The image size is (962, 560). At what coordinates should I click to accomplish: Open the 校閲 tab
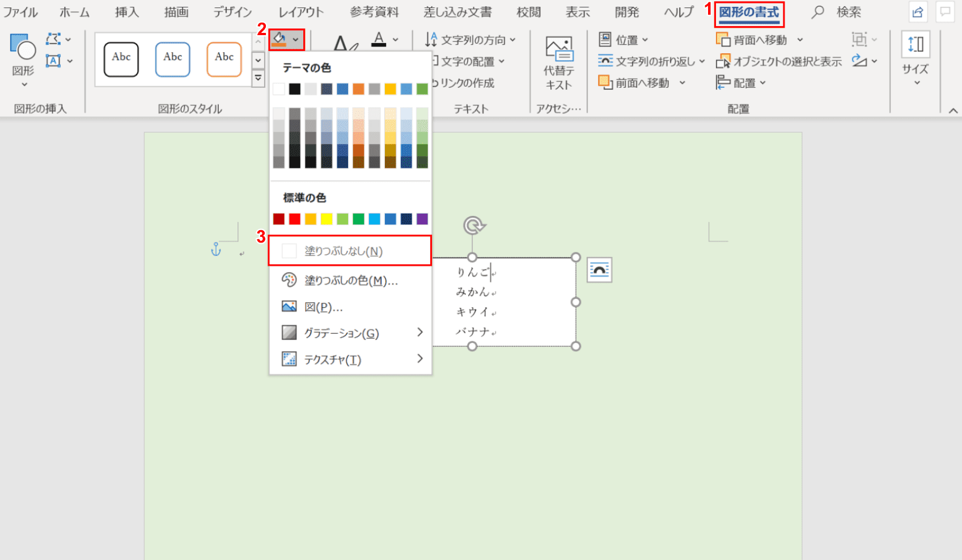point(529,12)
